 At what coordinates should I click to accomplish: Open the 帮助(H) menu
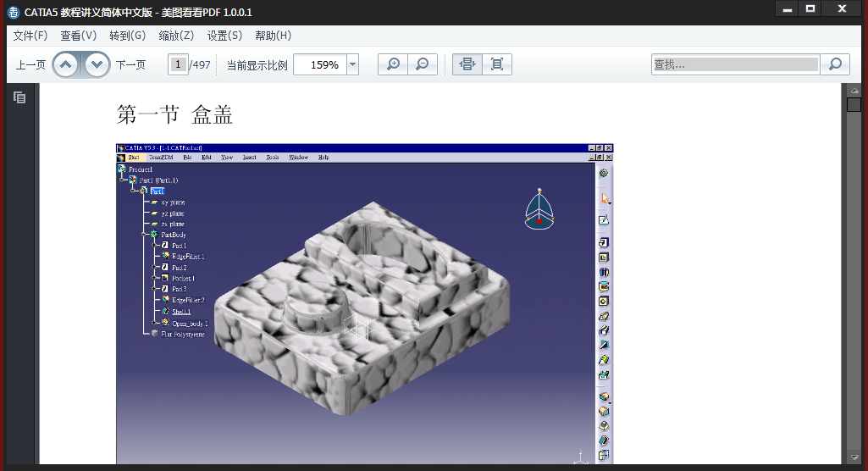[273, 36]
